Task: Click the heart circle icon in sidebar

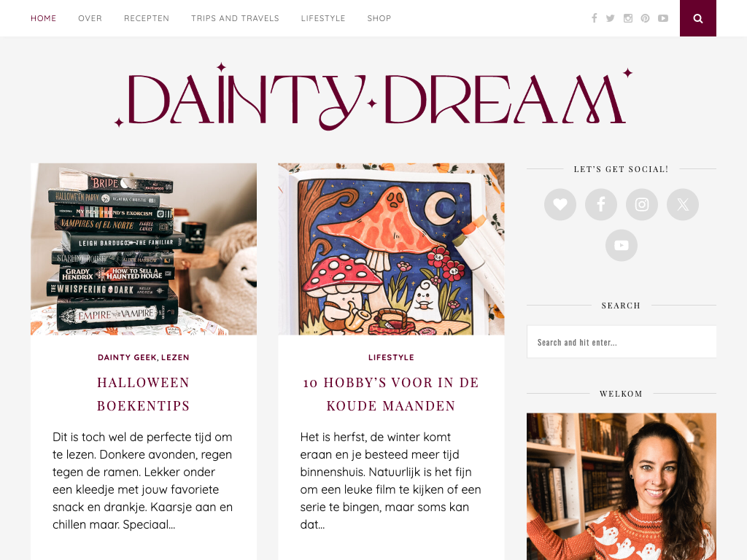Action: pyautogui.click(x=560, y=204)
